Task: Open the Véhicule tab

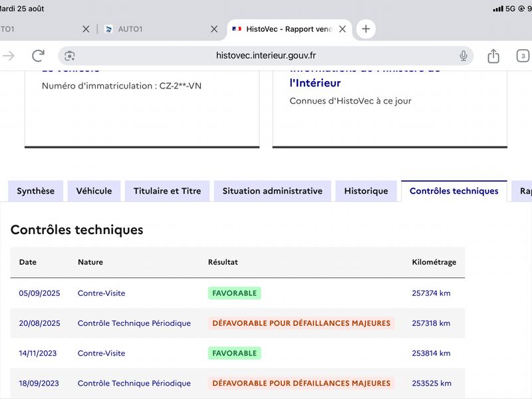Action: tap(94, 191)
